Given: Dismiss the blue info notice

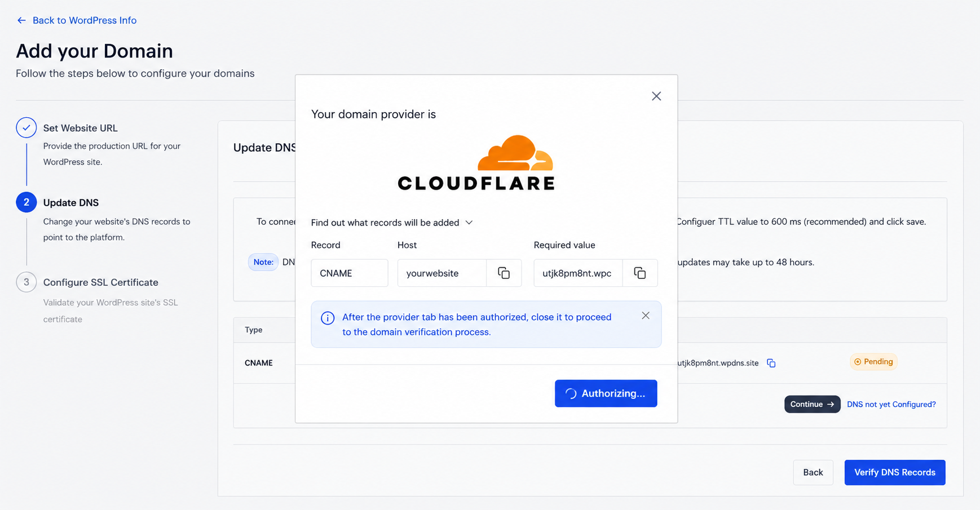Looking at the screenshot, I should coord(646,316).
